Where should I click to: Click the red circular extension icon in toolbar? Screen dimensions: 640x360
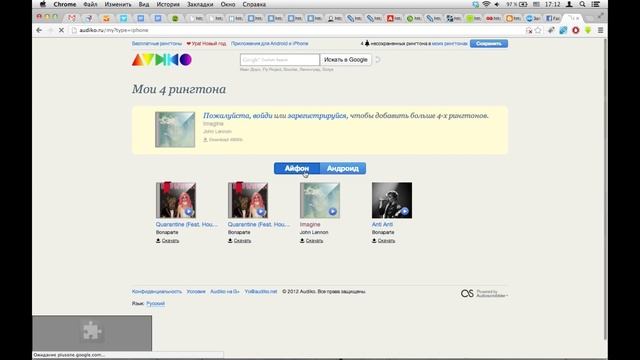click(576, 30)
